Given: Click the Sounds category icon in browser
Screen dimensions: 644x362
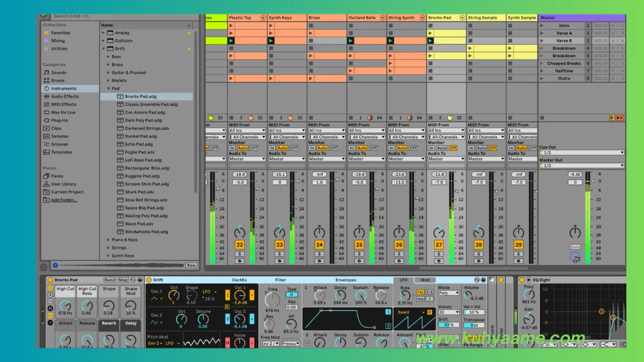Looking at the screenshot, I should pos(46,72).
